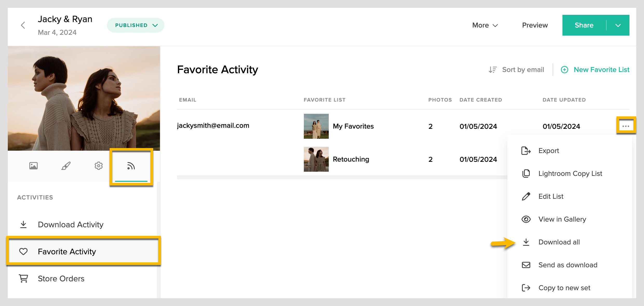Choose Download all from the context menu
This screenshot has height=306, width=644.
click(559, 242)
